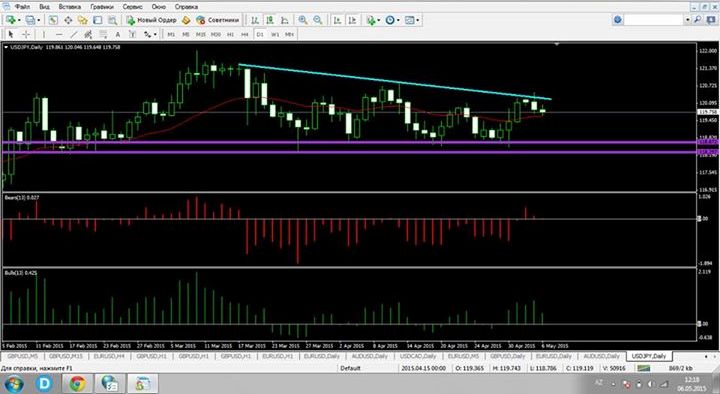The width and height of the screenshot is (720, 394).
Task: Click the Zoom Out magnifier icon
Action: tap(317, 20)
